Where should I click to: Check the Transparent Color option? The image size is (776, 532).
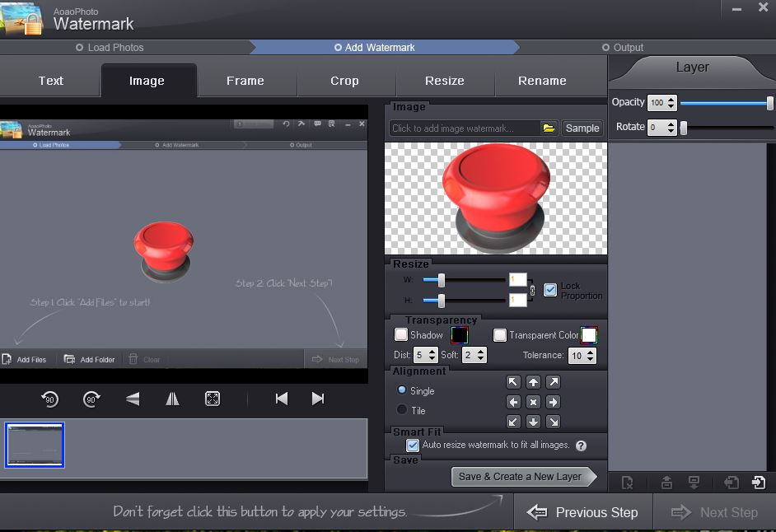[499, 335]
